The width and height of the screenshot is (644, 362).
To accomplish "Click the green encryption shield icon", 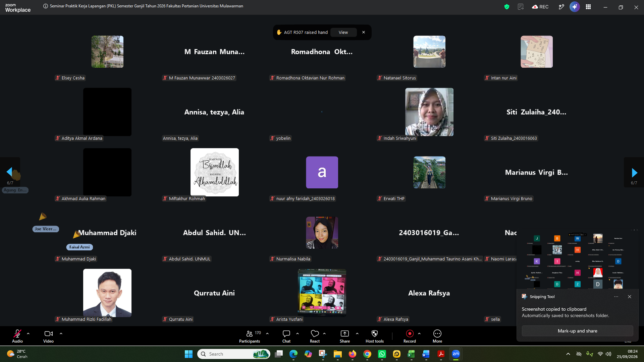I will click(507, 7).
